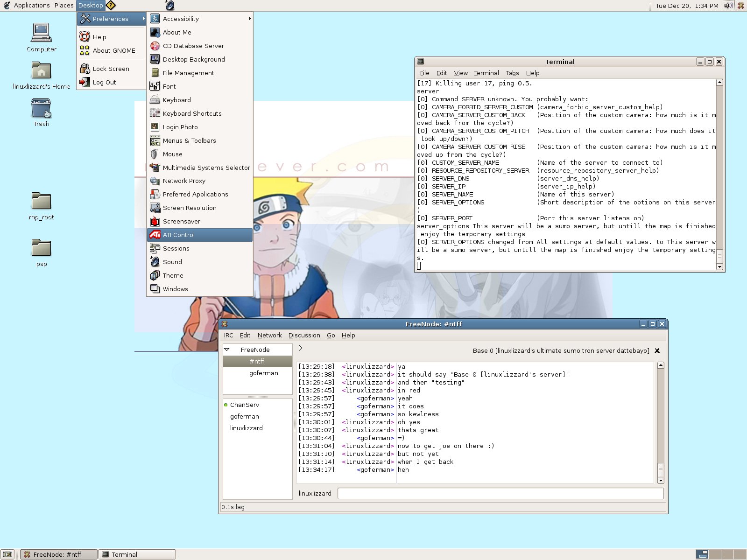747x560 pixels.
Task: Select Screen Resolution preference entry
Action: (190, 208)
